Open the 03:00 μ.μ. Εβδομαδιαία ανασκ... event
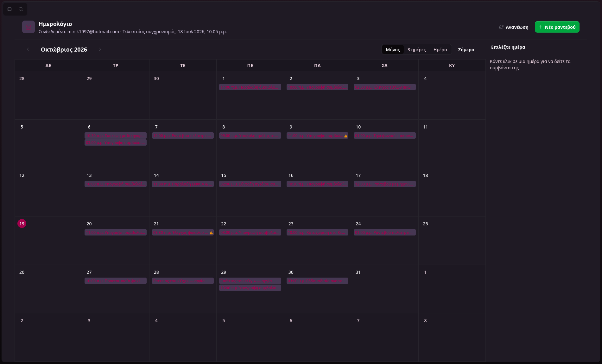This screenshot has height=364, width=602. [x=317, y=281]
